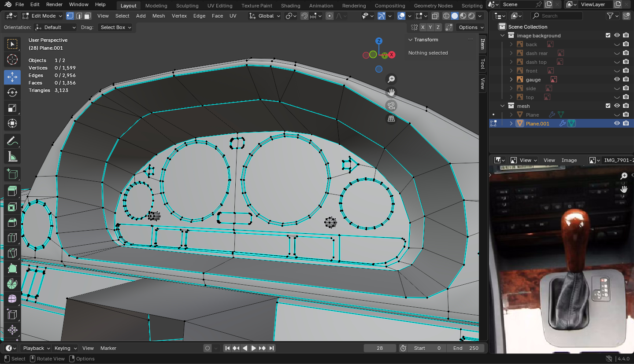Click the current frame field showing 28

(x=380, y=348)
